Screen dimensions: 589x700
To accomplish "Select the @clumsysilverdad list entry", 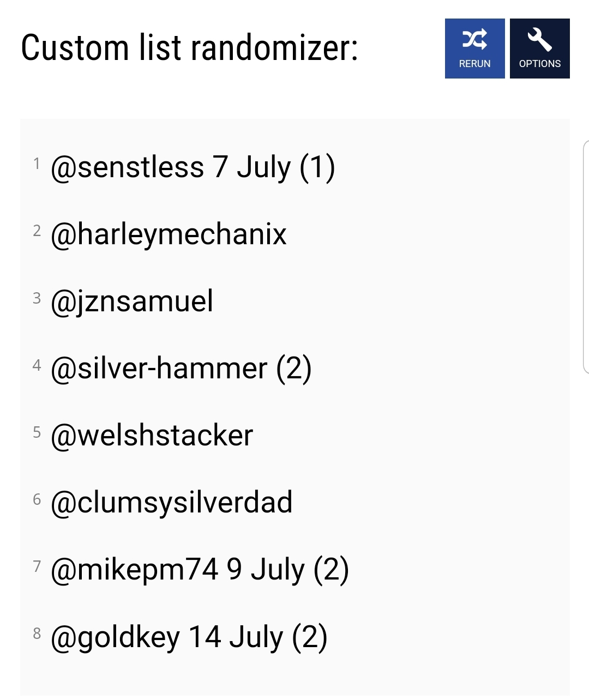I will coord(171,503).
